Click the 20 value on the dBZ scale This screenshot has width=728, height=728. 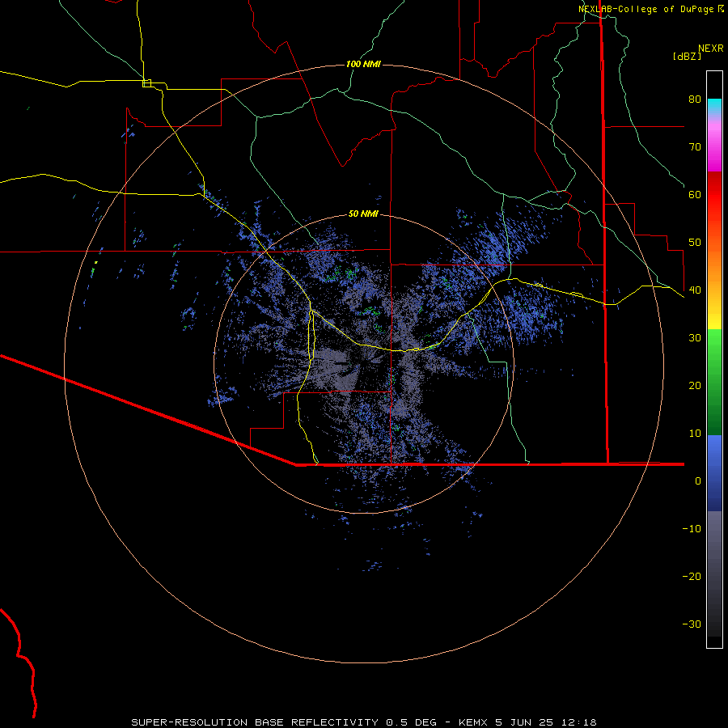(695, 386)
